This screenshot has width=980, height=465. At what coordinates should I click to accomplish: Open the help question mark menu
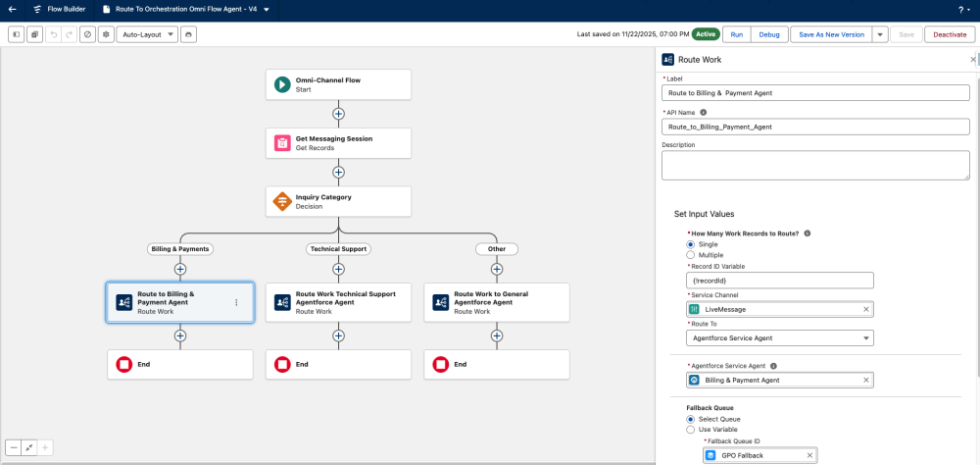coord(960,10)
